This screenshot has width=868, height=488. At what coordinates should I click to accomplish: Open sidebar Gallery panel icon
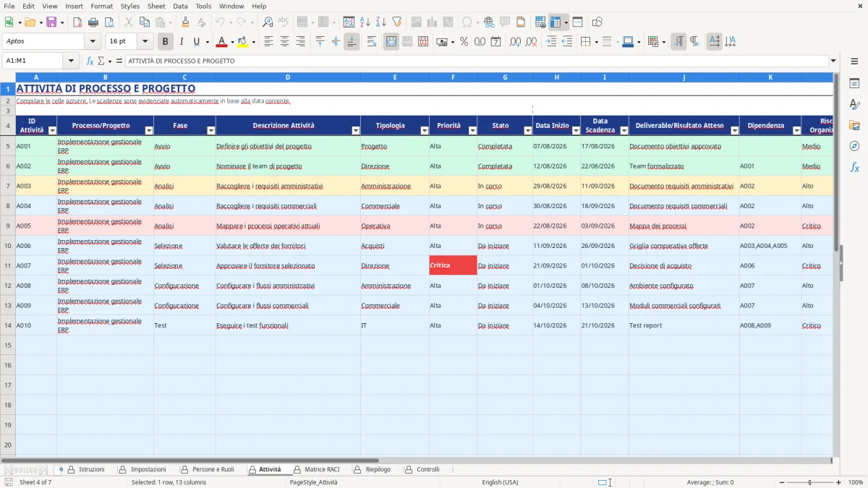coord(854,126)
